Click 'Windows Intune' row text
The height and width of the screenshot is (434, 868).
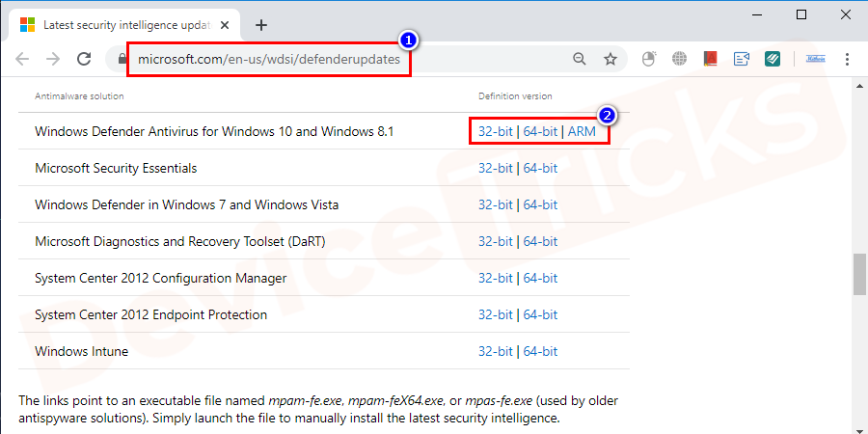pos(81,351)
